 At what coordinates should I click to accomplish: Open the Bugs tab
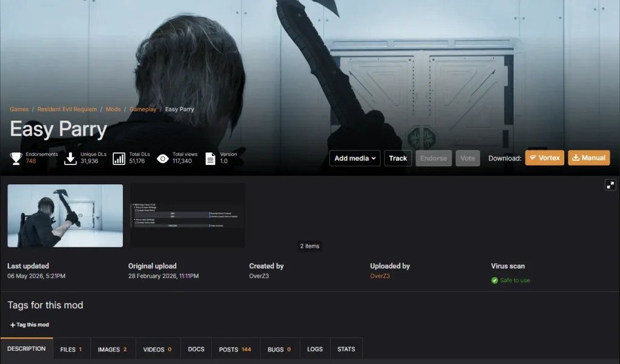pyautogui.click(x=280, y=349)
